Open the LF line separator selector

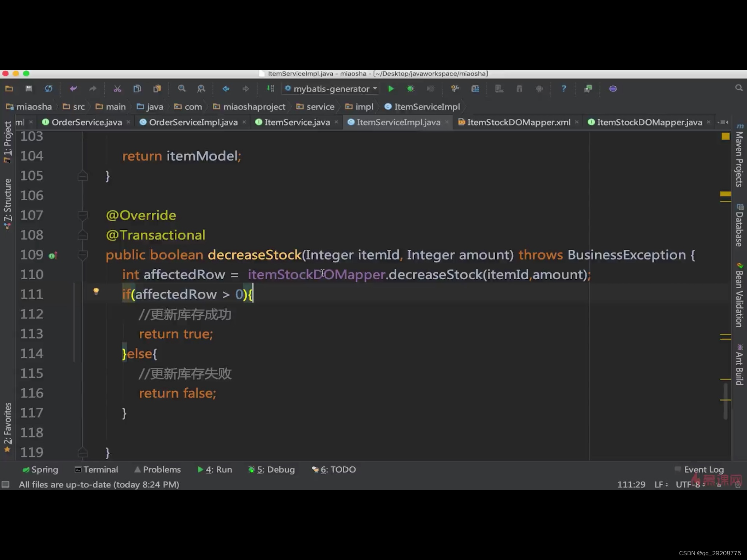pyautogui.click(x=661, y=485)
